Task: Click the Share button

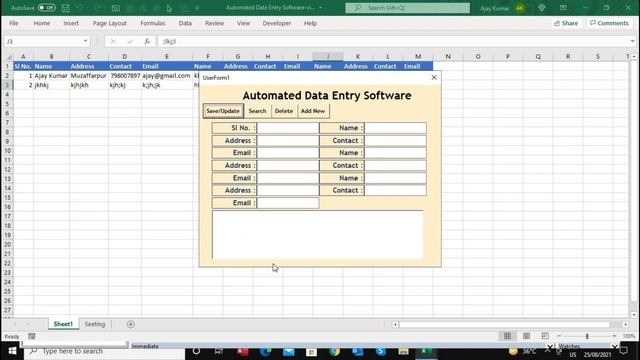Action: 566,23
